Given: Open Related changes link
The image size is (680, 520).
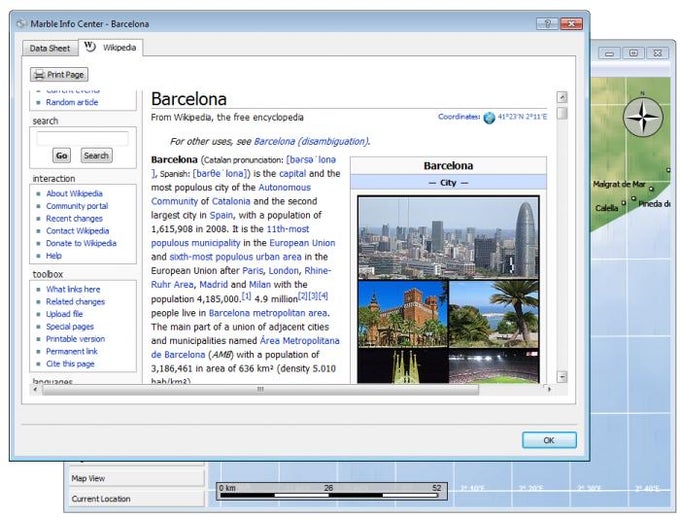Looking at the screenshot, I should click(75, 301).
